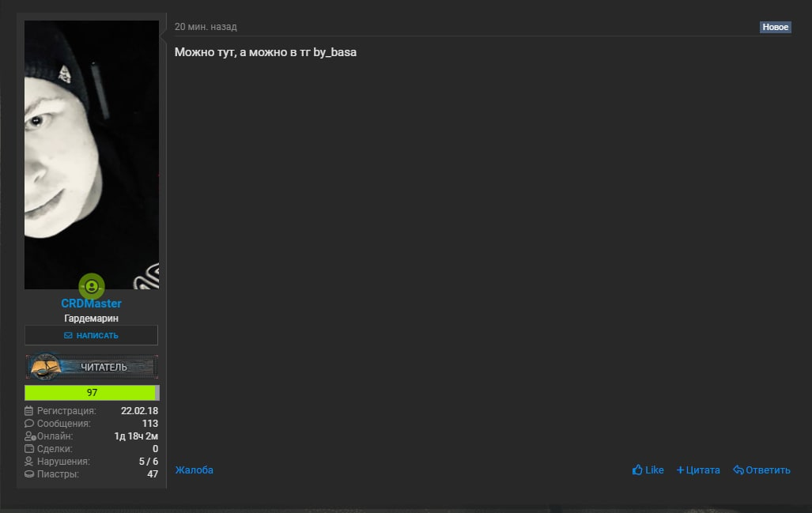Click the Нарушения skull icon
The image size is (812, 513).
[29, 462]
